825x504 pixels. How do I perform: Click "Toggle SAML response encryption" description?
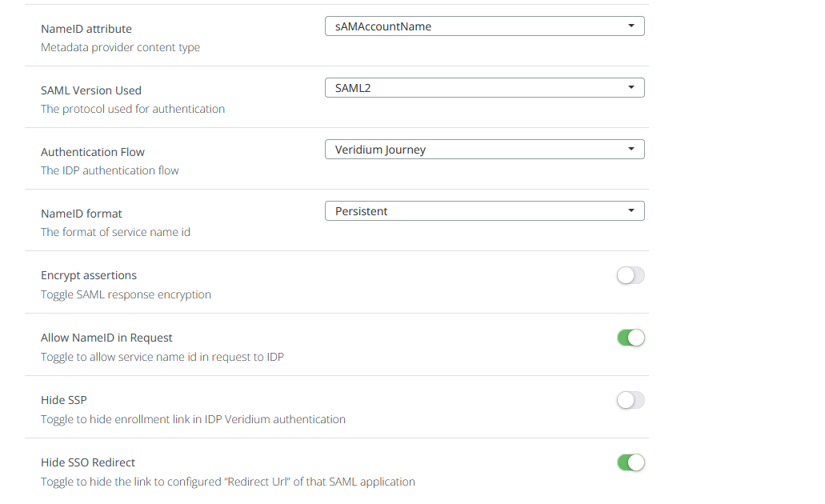[126, 294]
